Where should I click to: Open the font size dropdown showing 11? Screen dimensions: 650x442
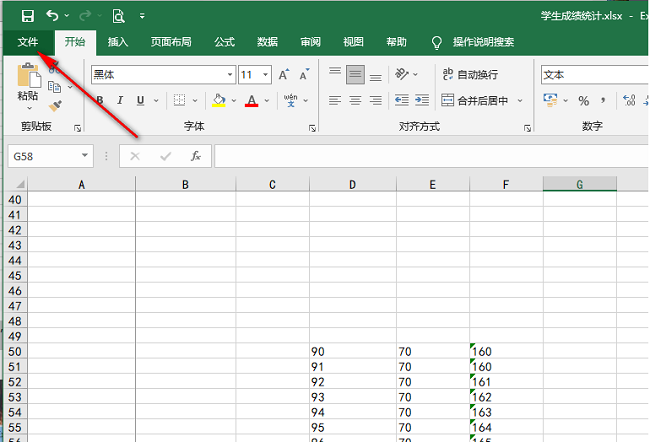(x=266, y=75)
